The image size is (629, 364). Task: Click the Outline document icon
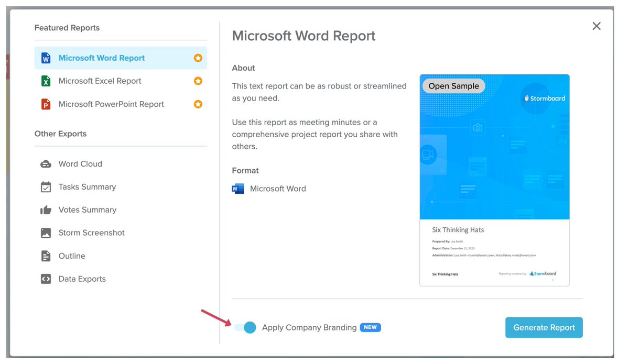point(47,256)
